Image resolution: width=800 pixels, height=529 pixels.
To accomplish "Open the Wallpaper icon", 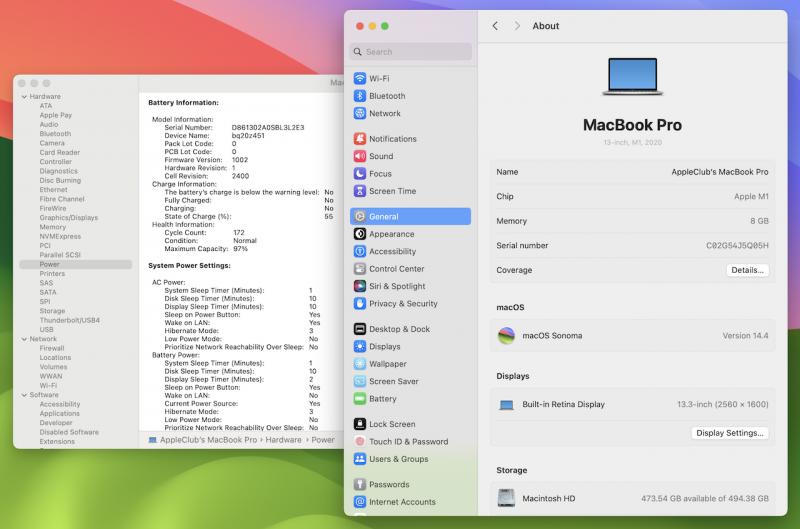I will pyautogui.click(x=360, y=364).
